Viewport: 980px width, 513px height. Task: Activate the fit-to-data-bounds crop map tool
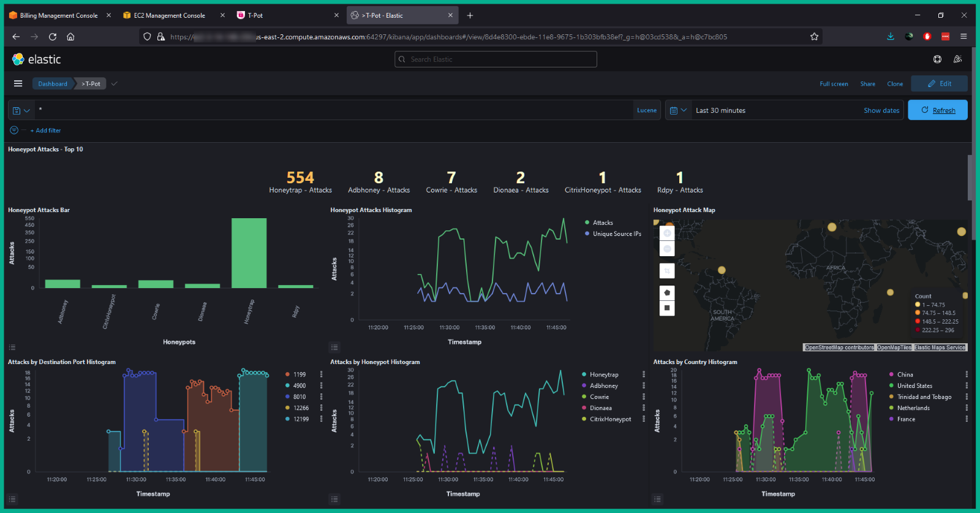667,270
